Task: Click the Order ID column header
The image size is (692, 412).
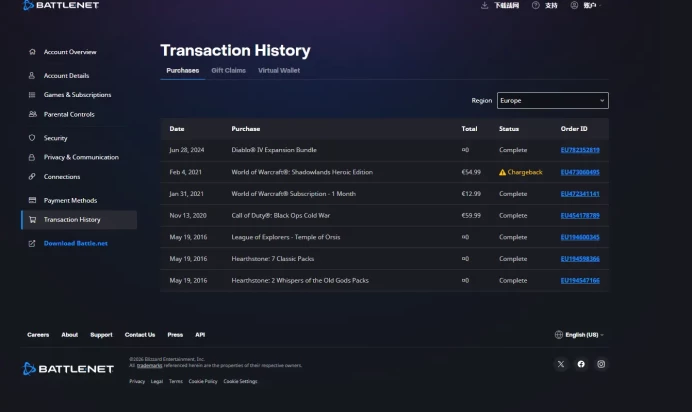Action: pos(574,129)
